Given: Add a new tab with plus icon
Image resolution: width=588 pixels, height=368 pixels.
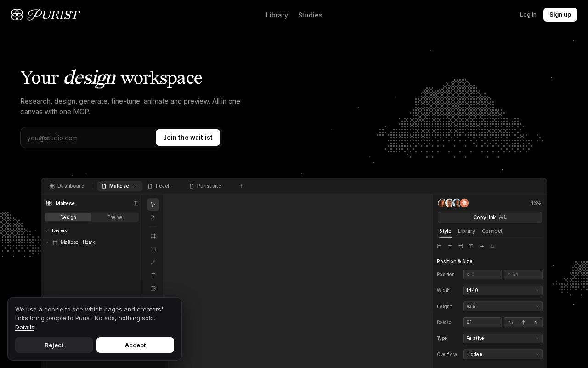Looking at the screenshot, I should (x=241, y=186).
